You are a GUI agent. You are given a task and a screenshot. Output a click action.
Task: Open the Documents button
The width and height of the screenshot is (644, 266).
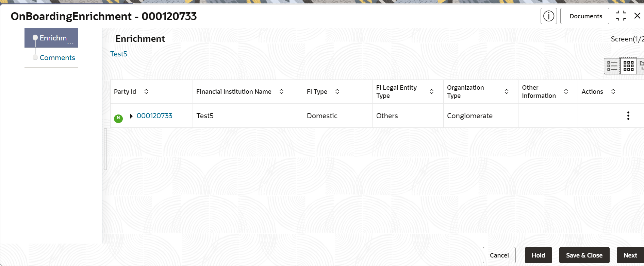[x=584, y=16]
